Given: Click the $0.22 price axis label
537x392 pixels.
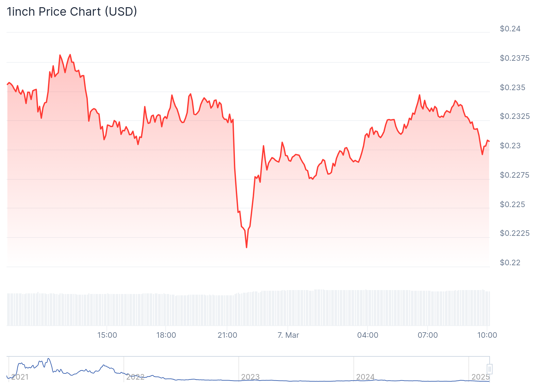Looking at the screenshot, I should [x=510, y=263].
